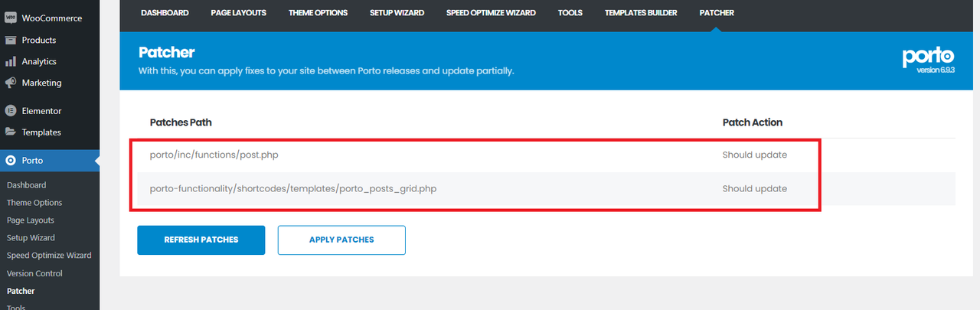Open Speed Optimize Wizard submenu link

49,256
